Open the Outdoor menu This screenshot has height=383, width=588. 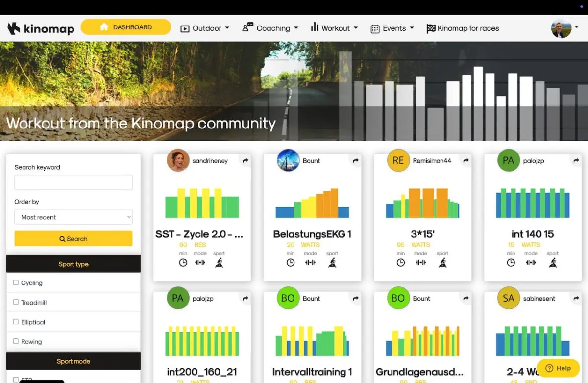(205, 28)
